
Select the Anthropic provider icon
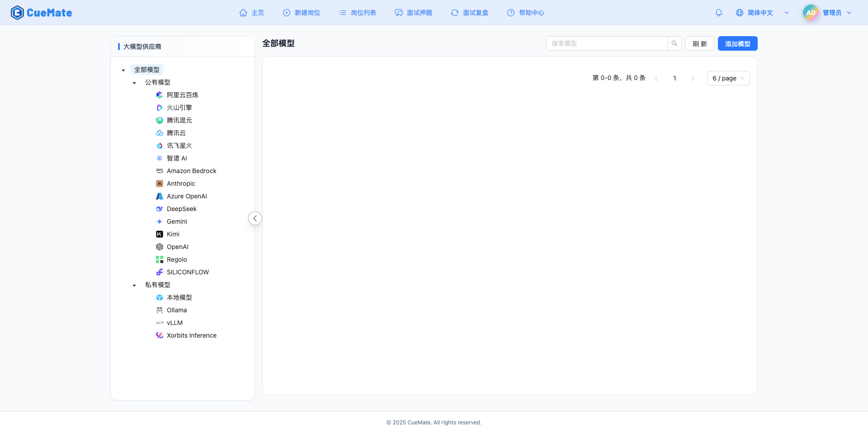click(x=159, y=184)
